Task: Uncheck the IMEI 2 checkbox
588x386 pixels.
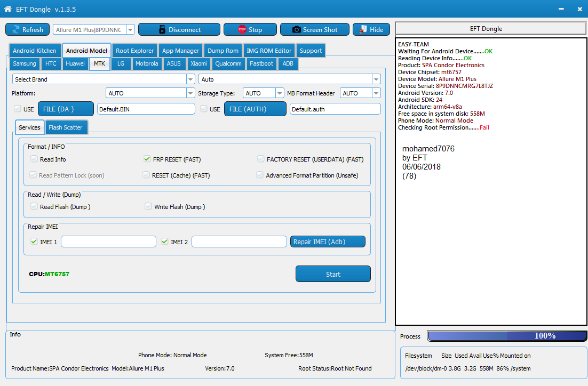Action: 165,242
